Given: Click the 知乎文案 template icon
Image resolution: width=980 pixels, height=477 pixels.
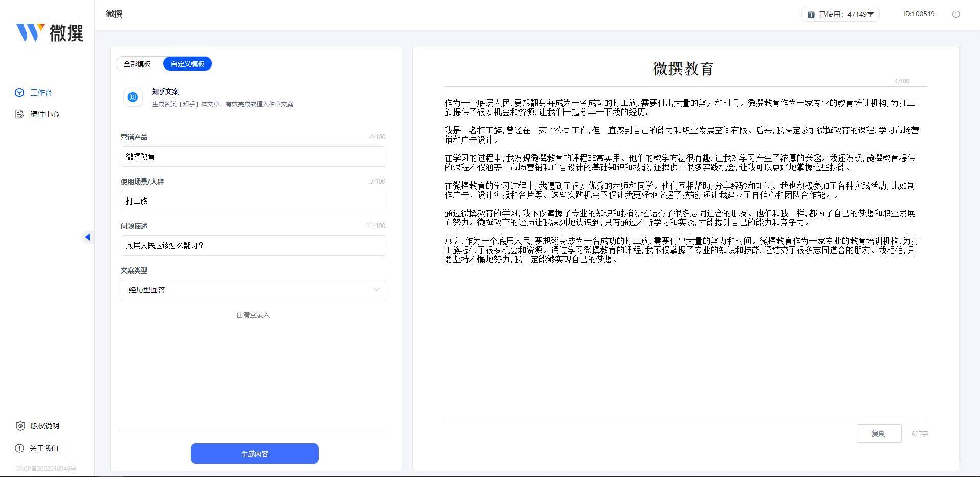Looking at the screenshot, I should tap(133, 97).
